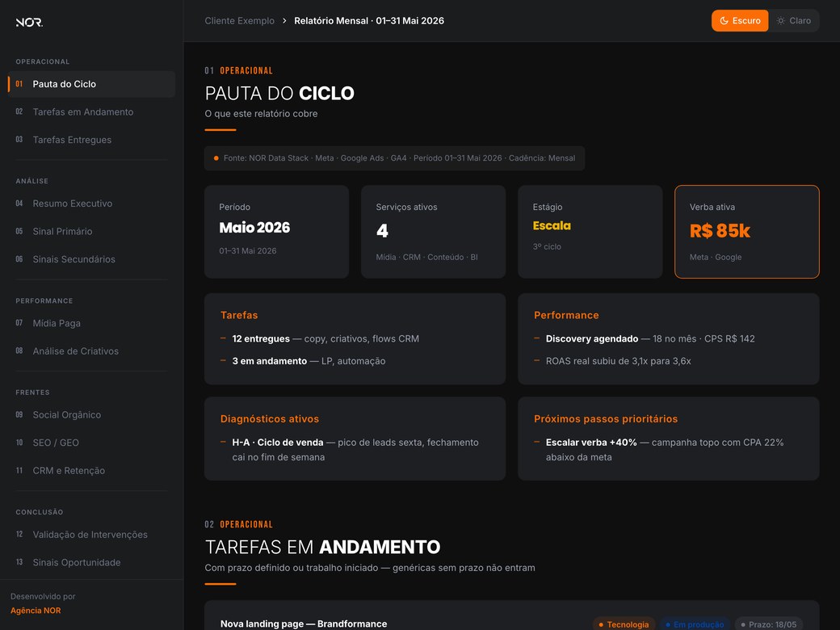Open Cliente Exemplo breadcrumb link

point(239,21)
